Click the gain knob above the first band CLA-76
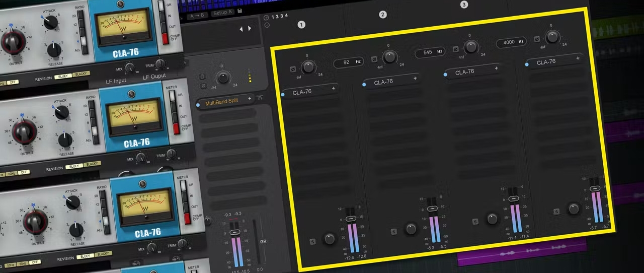The width and height of the screenshot is (644, 273). pos(308,66)
